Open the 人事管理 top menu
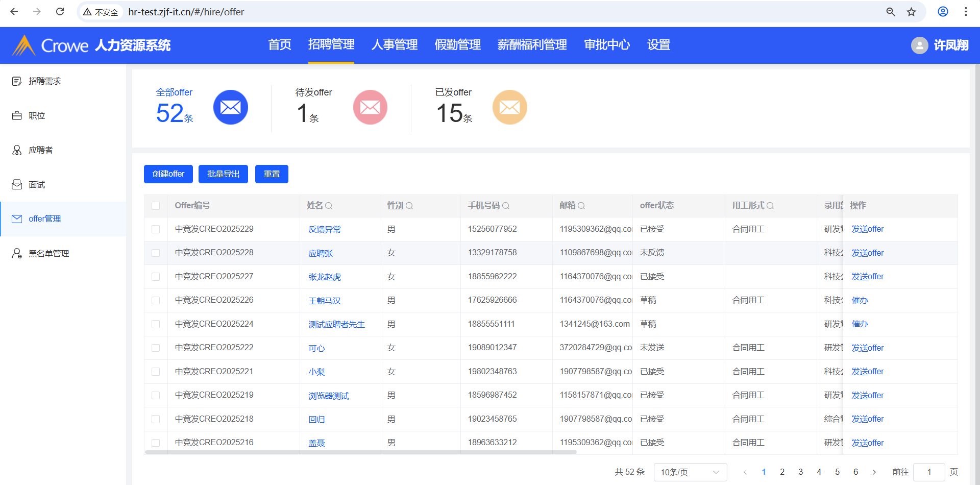 pyautogui.click(x=394, y=45)
